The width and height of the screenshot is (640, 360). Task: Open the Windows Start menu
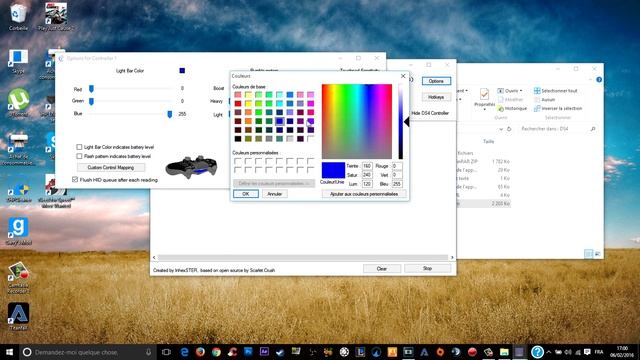[x=9, y=352]
